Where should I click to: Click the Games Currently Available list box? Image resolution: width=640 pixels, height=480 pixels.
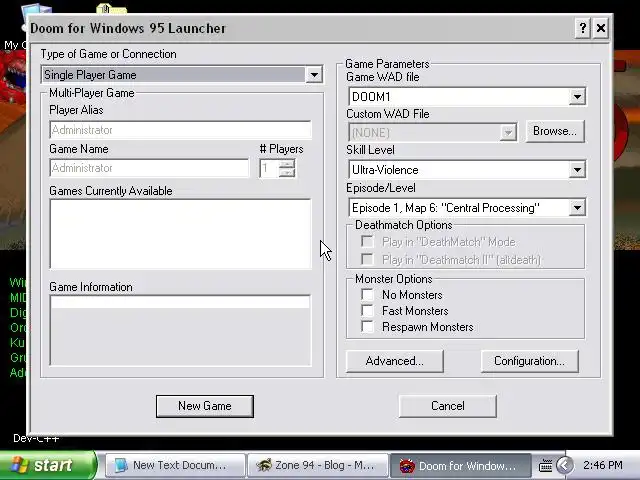180,234
